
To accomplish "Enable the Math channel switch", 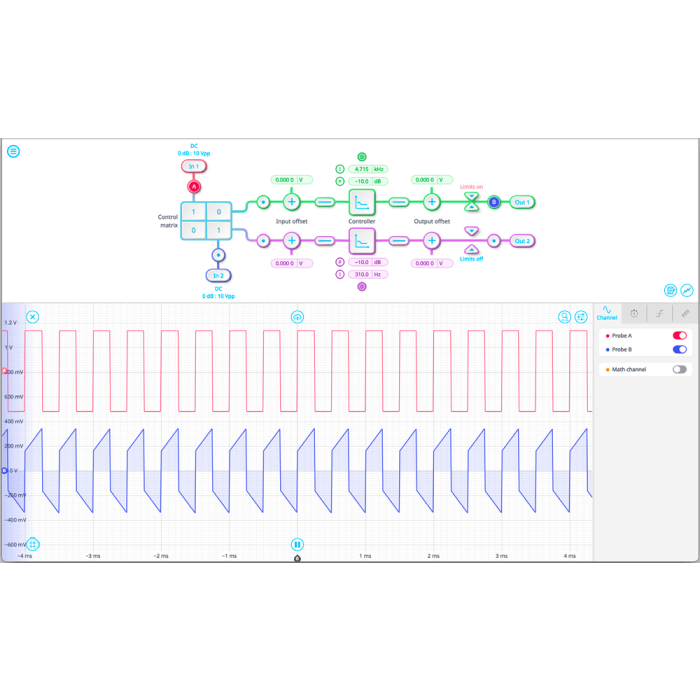I will [679, 369].
